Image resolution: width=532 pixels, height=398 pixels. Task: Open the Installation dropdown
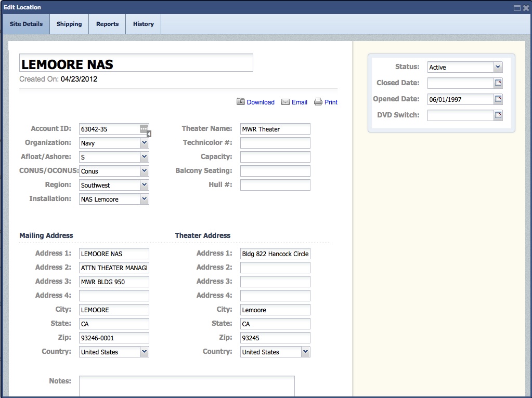144,199
